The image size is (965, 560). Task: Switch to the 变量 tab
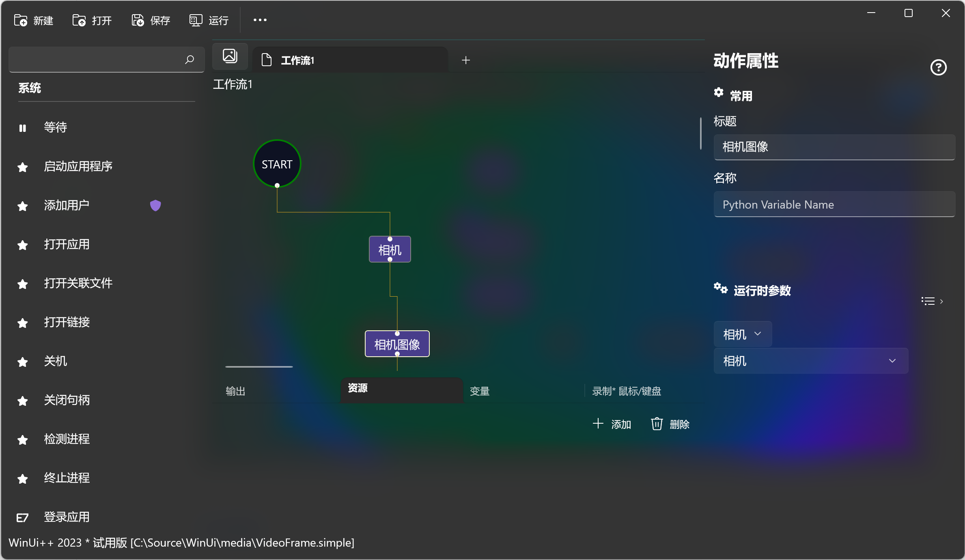(x=480, y=391)
